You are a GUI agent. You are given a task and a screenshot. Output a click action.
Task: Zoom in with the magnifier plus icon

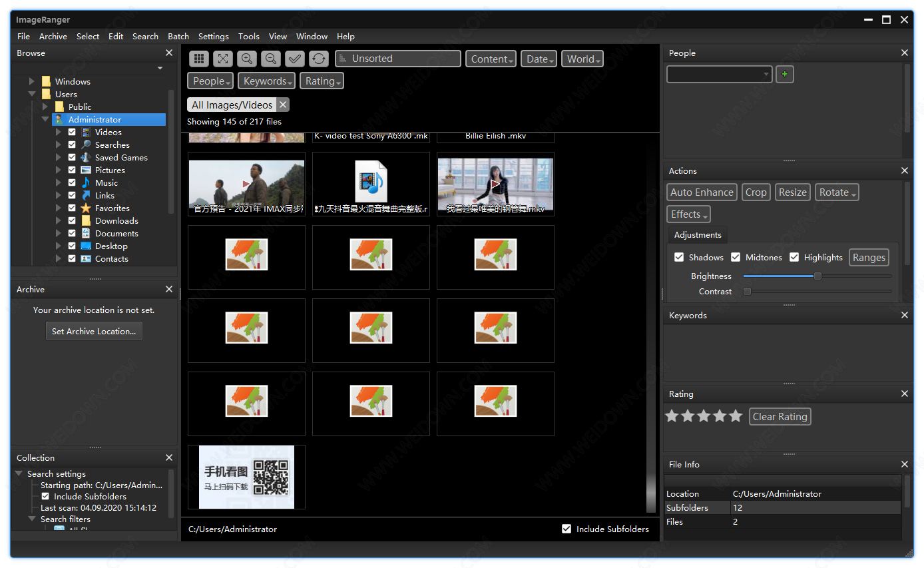coord(247,59)
